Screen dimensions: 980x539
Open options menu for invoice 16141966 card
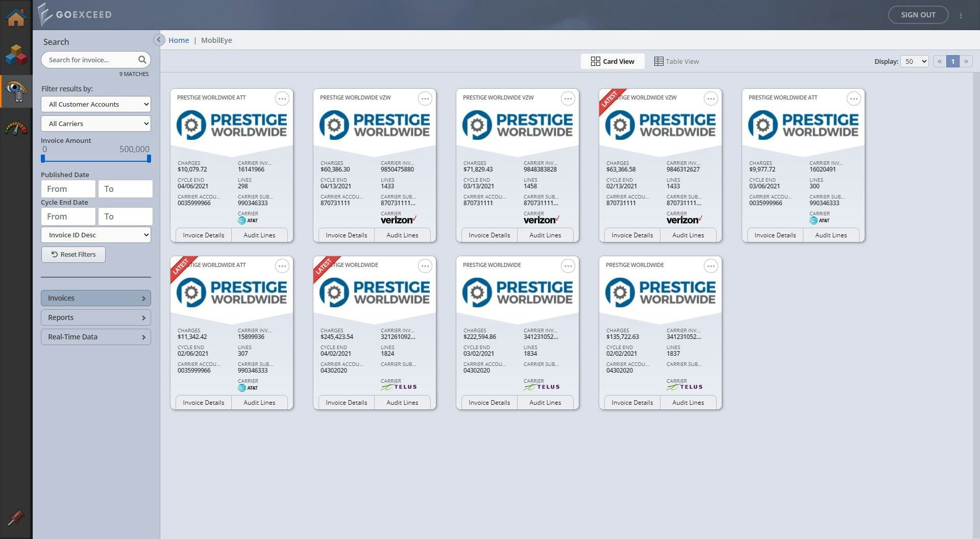[282, 99]
